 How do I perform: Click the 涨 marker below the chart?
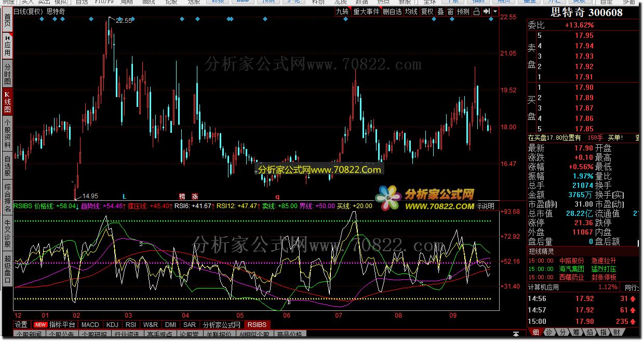(195, 197)
